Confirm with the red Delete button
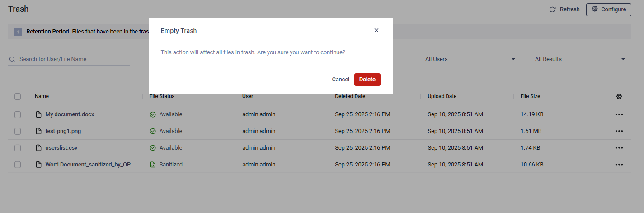 click(367, 80)
